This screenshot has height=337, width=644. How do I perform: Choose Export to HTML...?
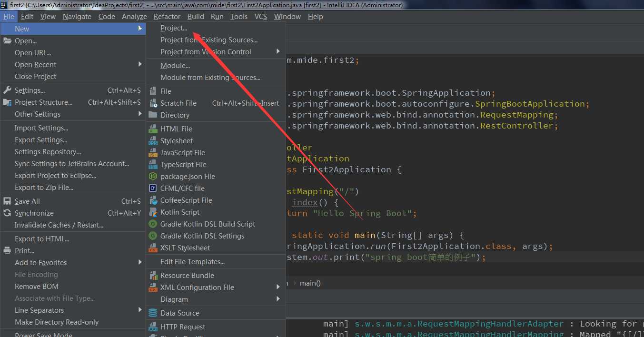tap(73, 239)
